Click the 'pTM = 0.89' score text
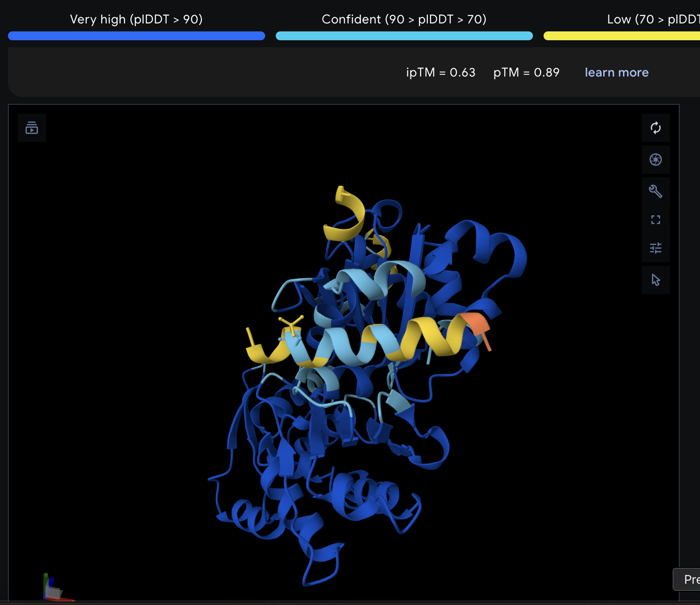Image resolution: width=700 pixels, height=605 pixels. point(526,73)
